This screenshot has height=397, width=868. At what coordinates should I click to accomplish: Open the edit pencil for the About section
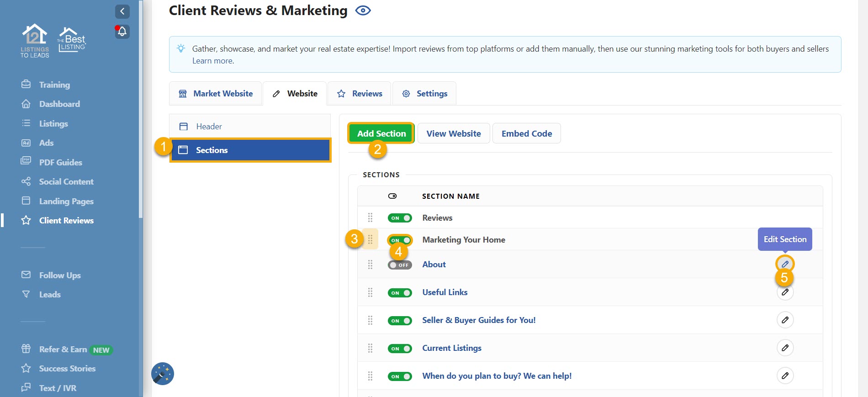point(785,264)
